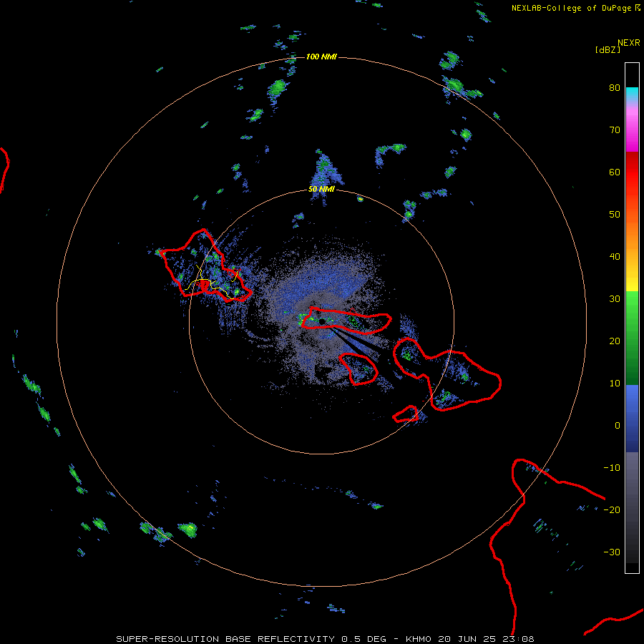644x644 pixels.
Task: Click the -10 value on the dBZ scale
Action: click(612, 468)
